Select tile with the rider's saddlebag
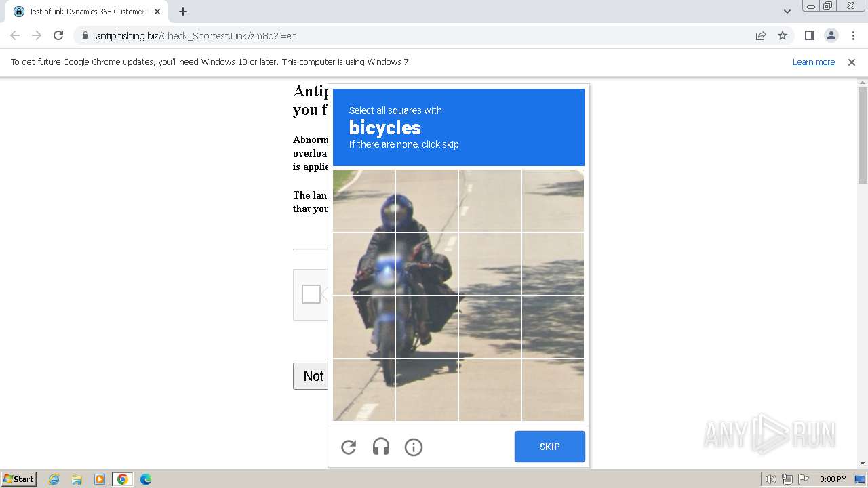This screenshot has width=868, height=488. tap(427, 327)
